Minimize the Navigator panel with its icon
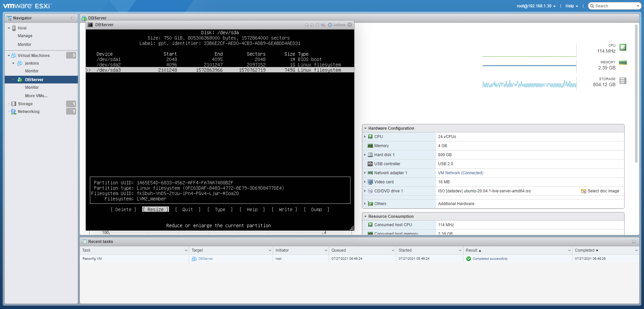Screen dimensions: 644x309 point(72,18)
